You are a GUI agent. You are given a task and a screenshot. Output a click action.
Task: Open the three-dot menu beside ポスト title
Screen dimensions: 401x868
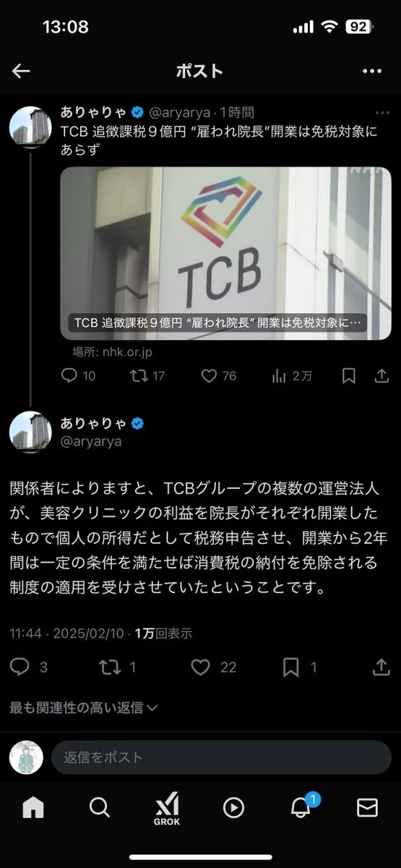click(371, 71)
